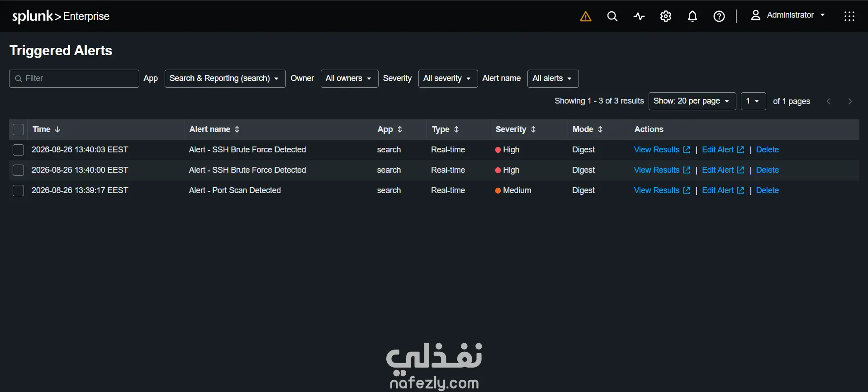868x392 pixels.
Task: Open the activity pulse icon
Action: [639, 17]
